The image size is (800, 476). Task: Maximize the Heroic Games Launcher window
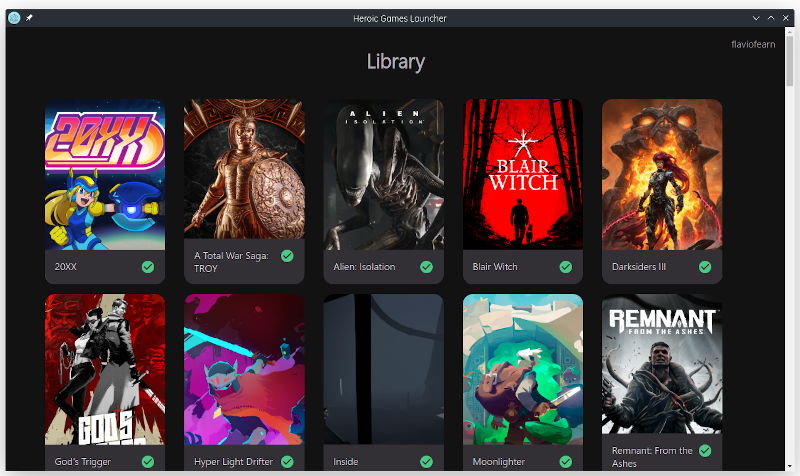click(x=771, y=18)
